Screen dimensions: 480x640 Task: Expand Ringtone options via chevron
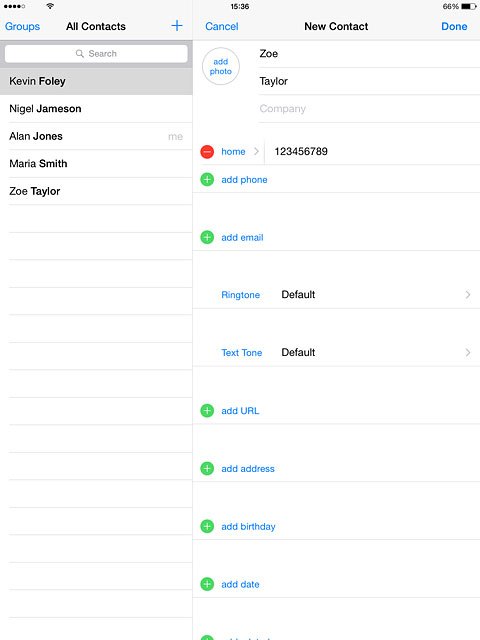pyautogui.click(x=468, y=295)
